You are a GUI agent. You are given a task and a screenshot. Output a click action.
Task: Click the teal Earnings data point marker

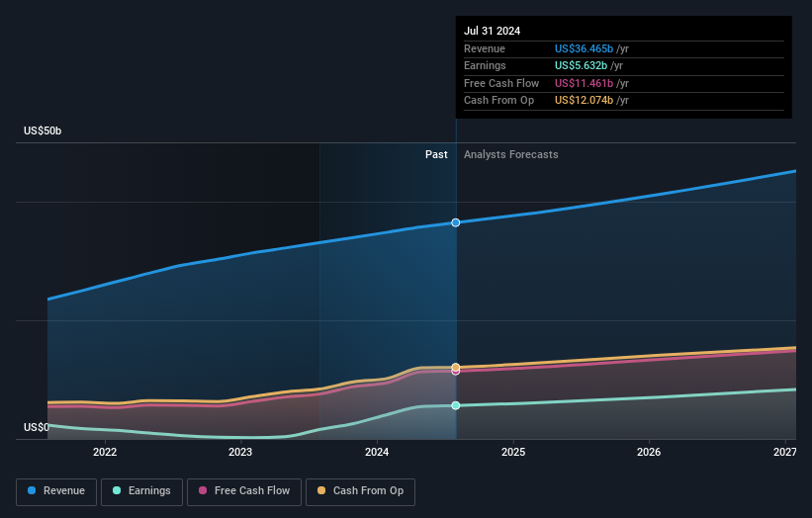456,405
